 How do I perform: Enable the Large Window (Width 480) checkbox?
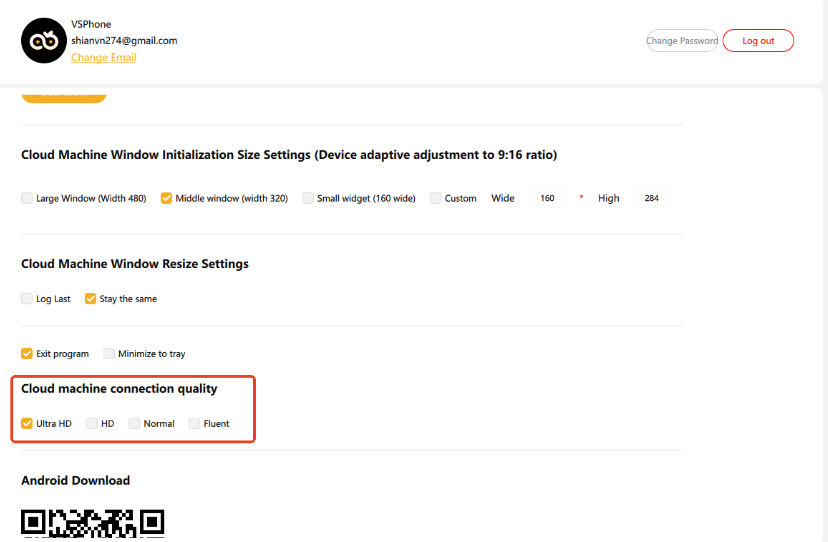[27, 198]
